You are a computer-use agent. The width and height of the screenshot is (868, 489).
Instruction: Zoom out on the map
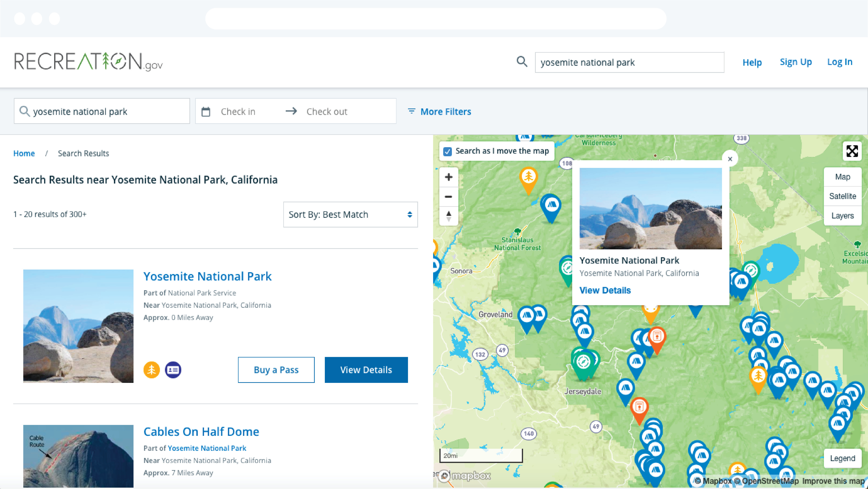point(448,197)
